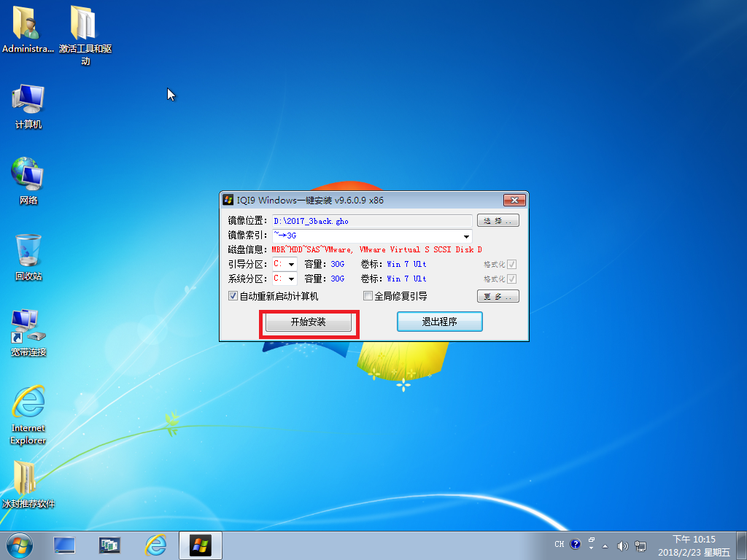
Task: Toggle 格式化 checkbox on 引导分区 row
Action: coord(512,264)
